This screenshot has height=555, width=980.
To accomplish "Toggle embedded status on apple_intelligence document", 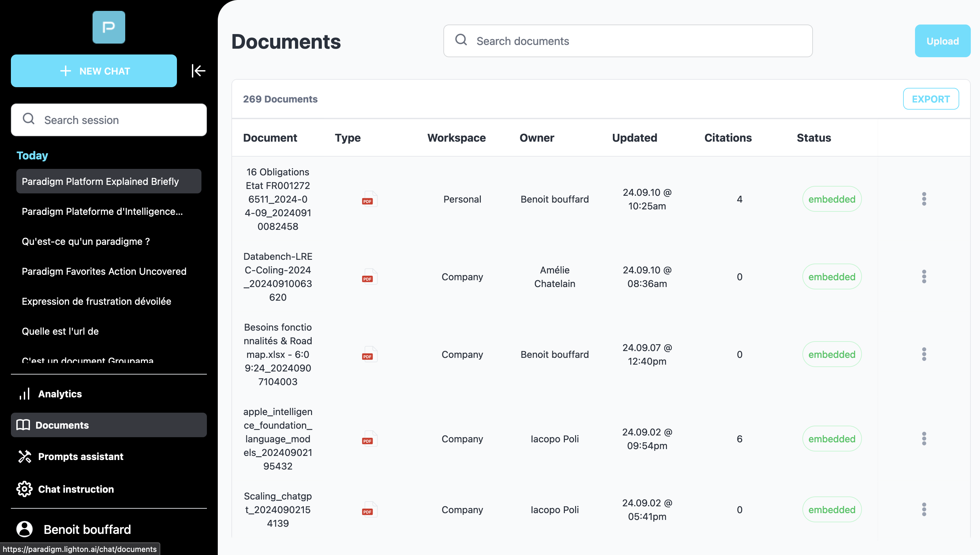I will [832, 439].
